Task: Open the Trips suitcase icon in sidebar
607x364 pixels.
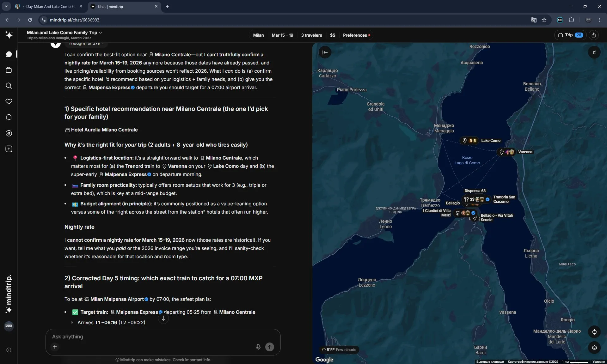Action: point(9,70)
